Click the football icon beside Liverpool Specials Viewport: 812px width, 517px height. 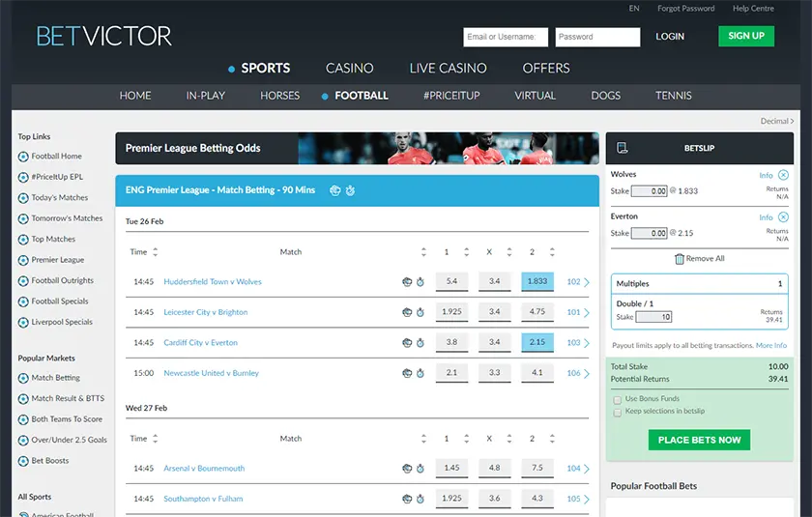23,323
